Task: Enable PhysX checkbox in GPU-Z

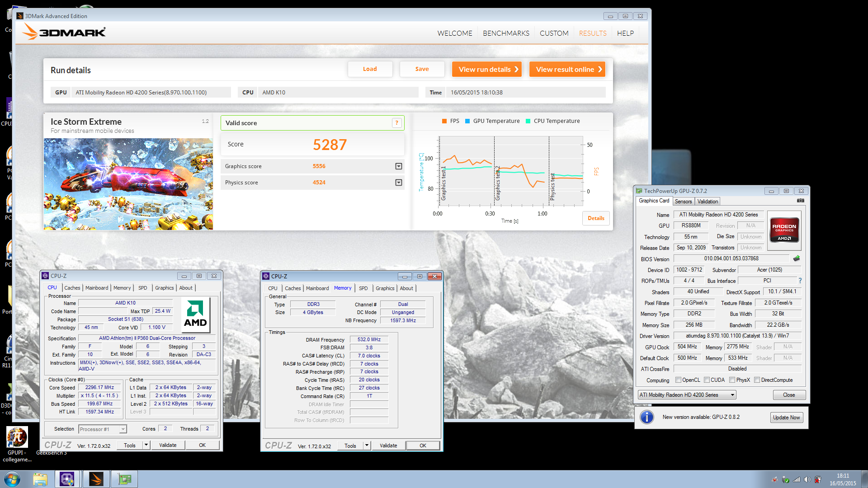Action: [732, 380]
